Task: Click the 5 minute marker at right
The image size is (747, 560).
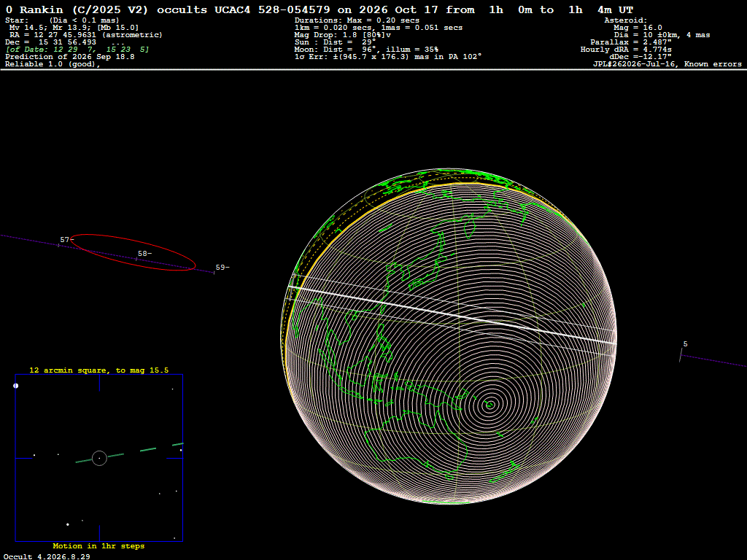Action: click(683, 351)
